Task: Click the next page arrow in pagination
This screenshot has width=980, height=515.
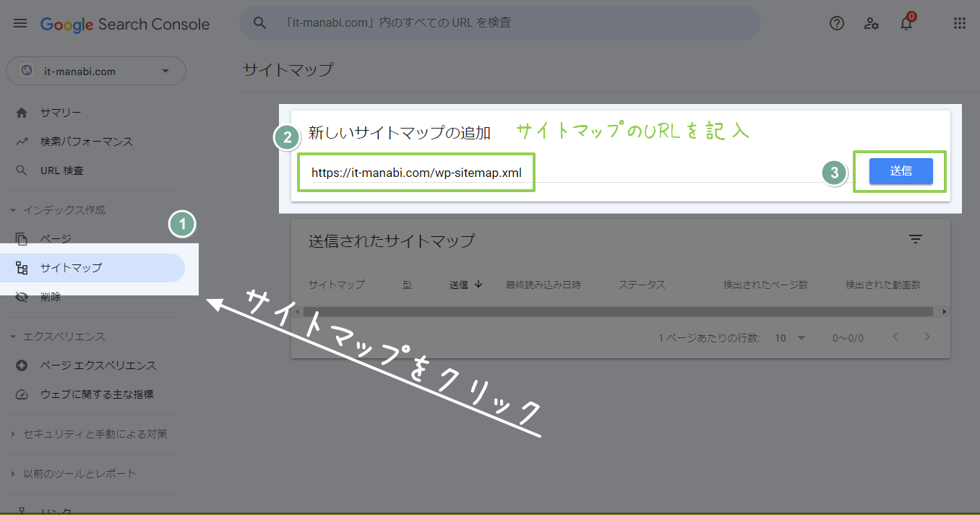Action: coord(926,337)
